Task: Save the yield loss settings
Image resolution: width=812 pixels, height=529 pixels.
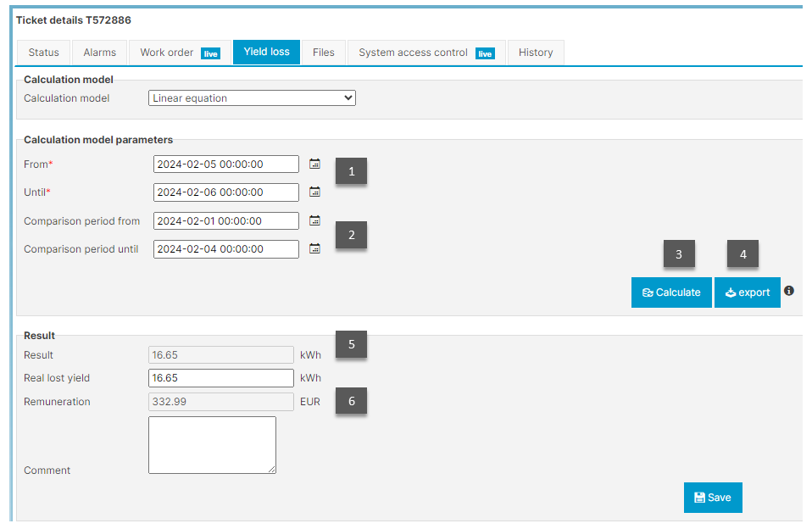Action: point(712,498)
